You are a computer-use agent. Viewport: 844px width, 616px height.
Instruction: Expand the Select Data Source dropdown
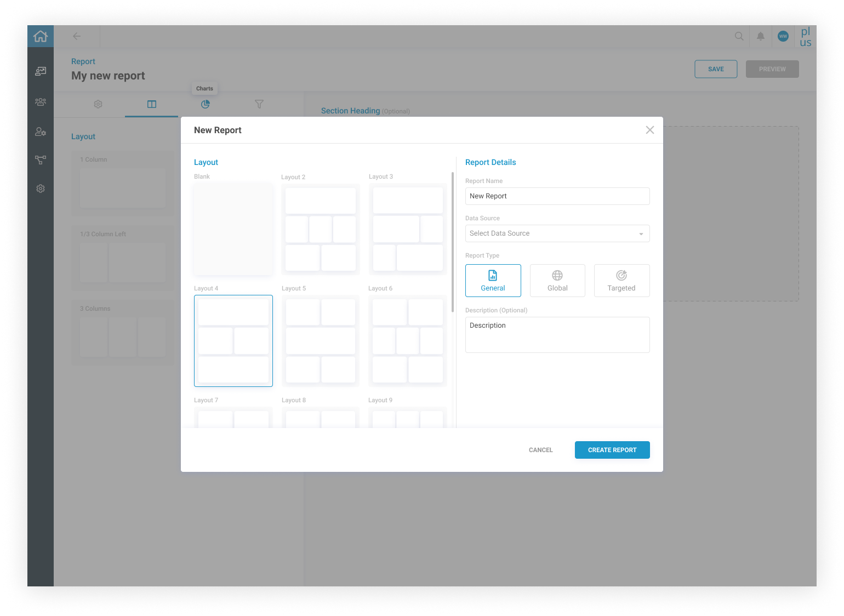(557, 233)
